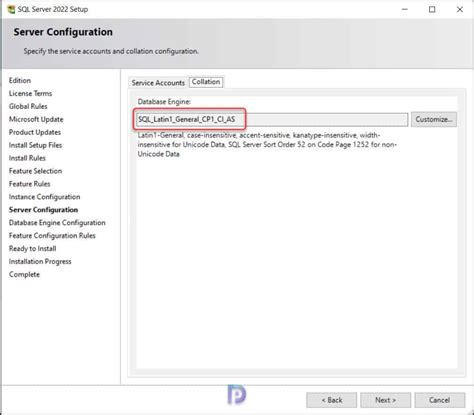Go back to the previous setup page
Image resolution: width=474 pixels, height=415 pixels.
click(x=332, y=400)
